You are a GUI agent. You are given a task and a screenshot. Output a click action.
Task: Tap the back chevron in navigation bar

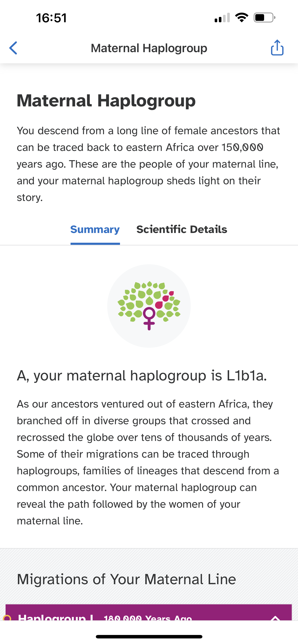coord(13,48)
